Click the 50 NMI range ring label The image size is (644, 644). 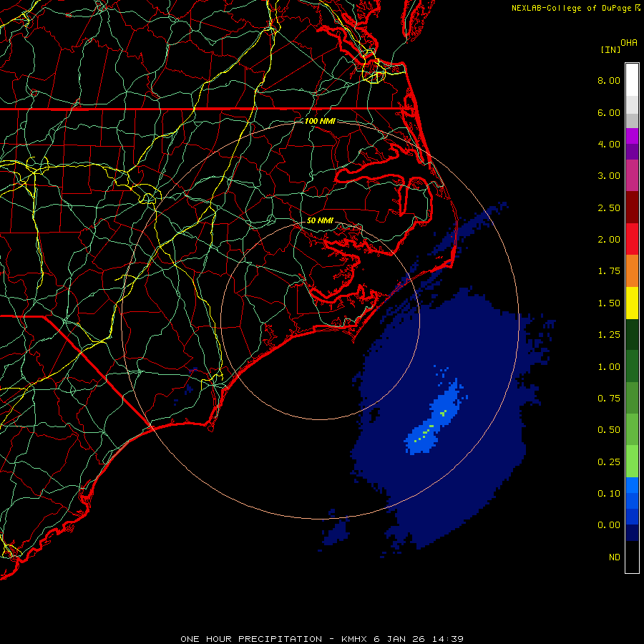pyautogui.click(x=320, y=220)
